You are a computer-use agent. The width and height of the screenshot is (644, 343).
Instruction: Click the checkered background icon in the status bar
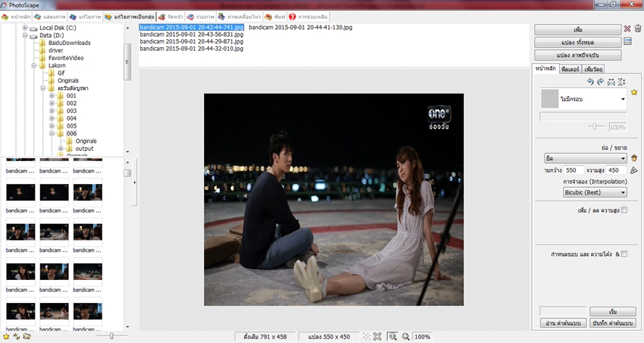point(367,337)
